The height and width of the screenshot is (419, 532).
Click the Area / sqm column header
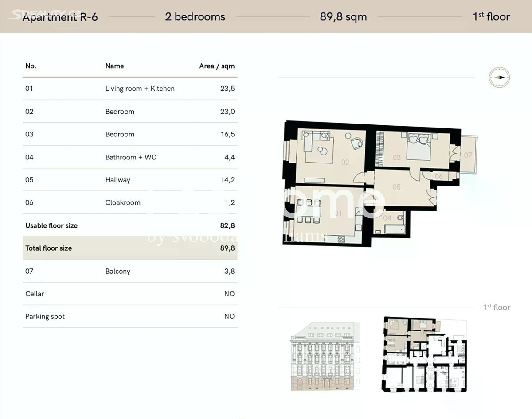[x=217, y=66]
